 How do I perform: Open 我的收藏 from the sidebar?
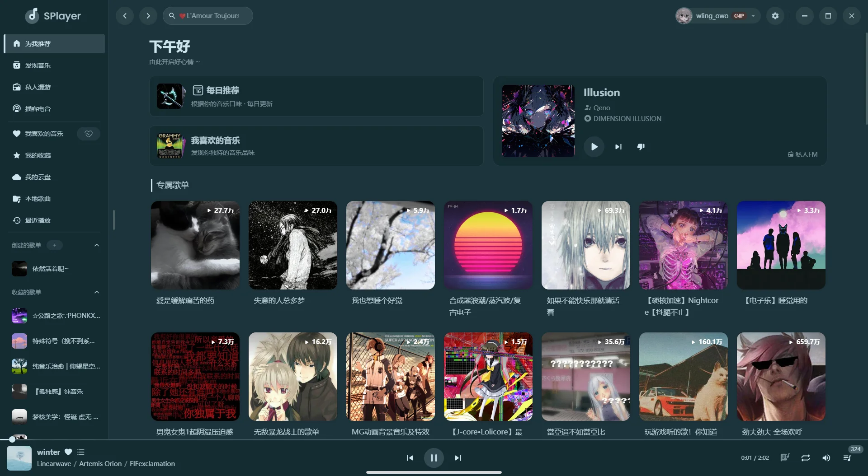point(54,155)
